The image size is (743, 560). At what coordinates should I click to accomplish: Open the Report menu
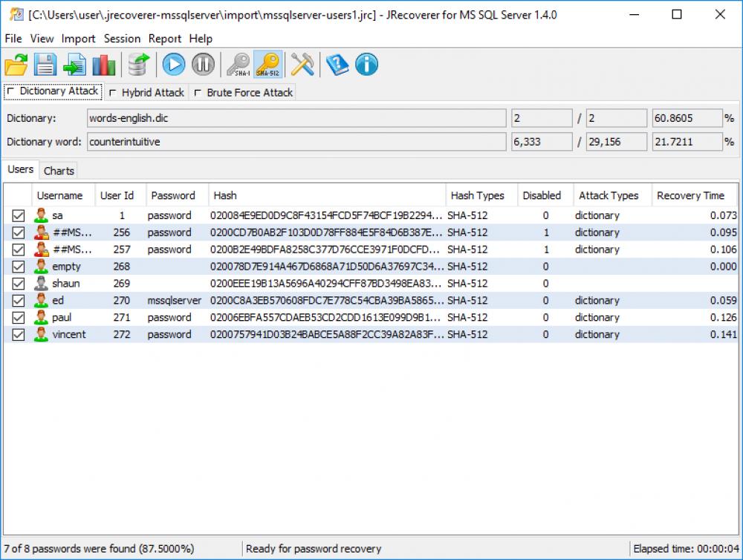point(164,39)
